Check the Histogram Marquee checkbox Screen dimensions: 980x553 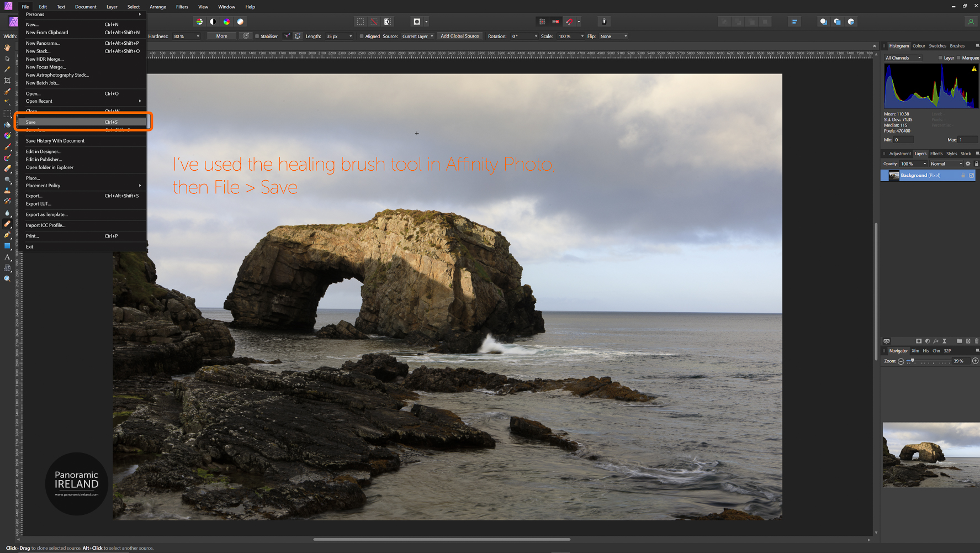[958, 58]
